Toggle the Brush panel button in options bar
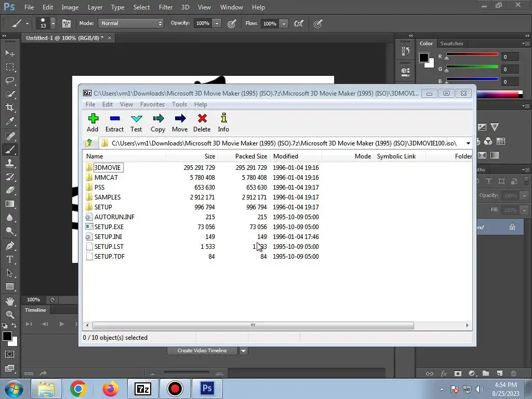532x399 pixels. [x=66, y=23]
